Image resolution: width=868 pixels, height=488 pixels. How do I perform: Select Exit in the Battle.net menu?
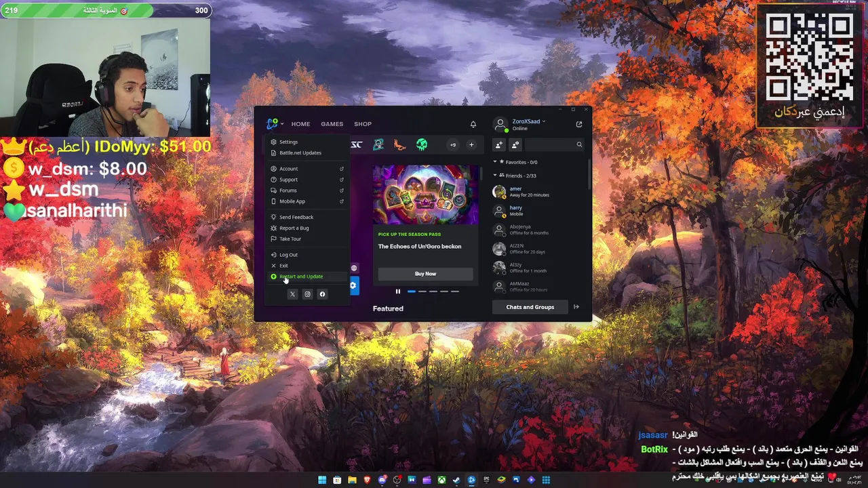pos(307,266)
